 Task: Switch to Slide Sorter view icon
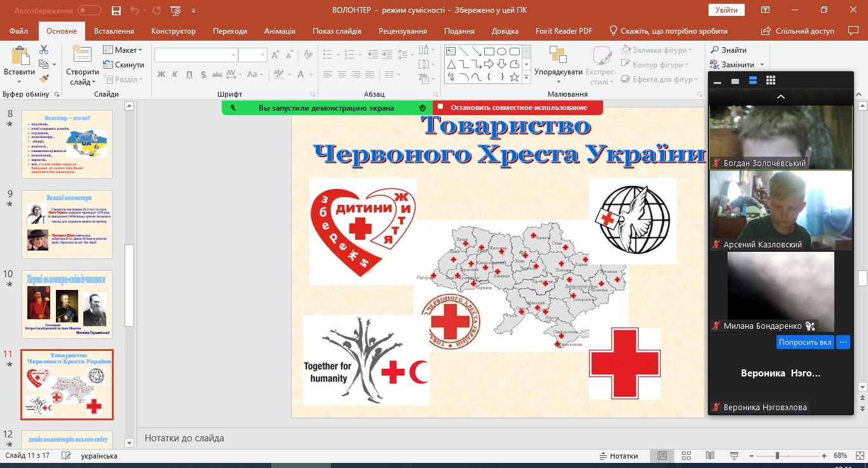[686, 456]
